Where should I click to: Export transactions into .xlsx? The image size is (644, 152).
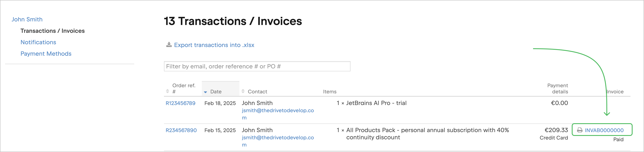(x=214, y=45)
